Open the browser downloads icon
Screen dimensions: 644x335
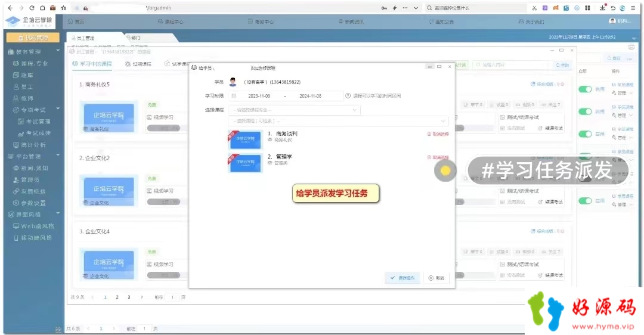pyautogui.click(x=602, y=8)
